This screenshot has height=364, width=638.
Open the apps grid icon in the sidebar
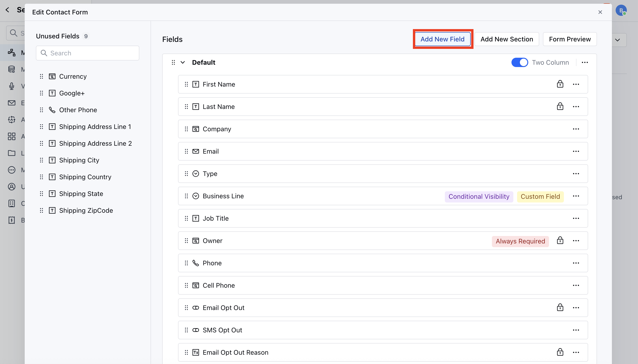click(12, 136)
